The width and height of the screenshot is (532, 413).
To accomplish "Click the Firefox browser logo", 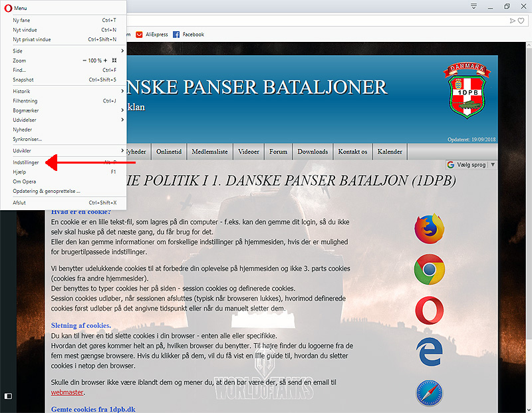I will [x=429, y=229].
